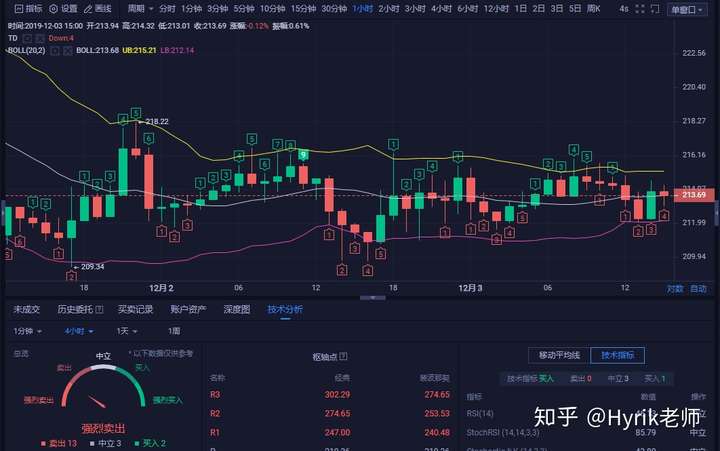
Task: Select the 4小时 chart interval
Action: pyautogui.click(x=441, y=8)
